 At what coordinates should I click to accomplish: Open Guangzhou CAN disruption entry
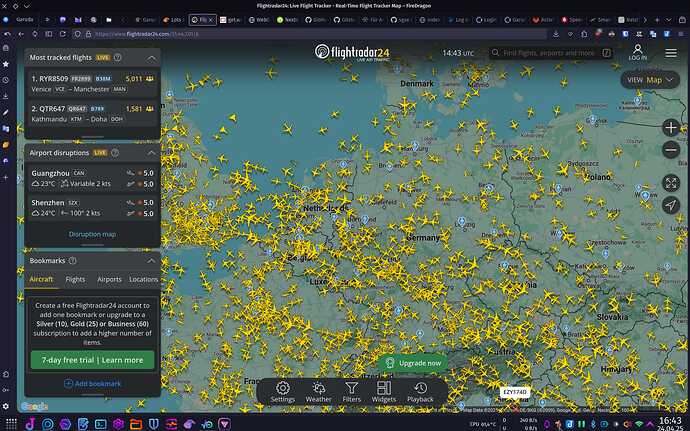click(92, 178)
